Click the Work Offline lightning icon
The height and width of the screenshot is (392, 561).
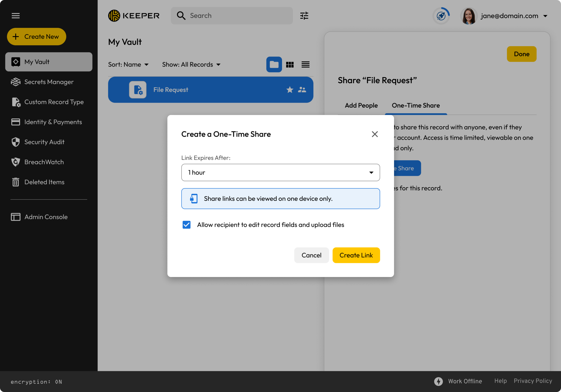click(438, 381)
